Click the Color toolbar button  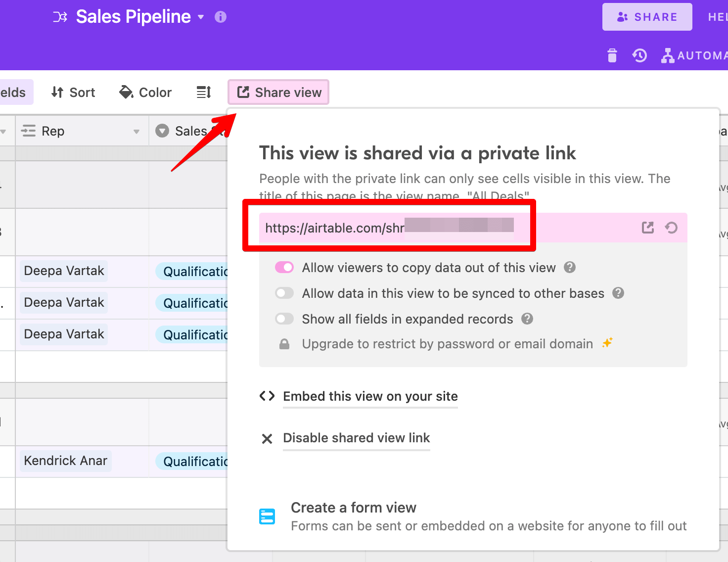click(145, 93)
